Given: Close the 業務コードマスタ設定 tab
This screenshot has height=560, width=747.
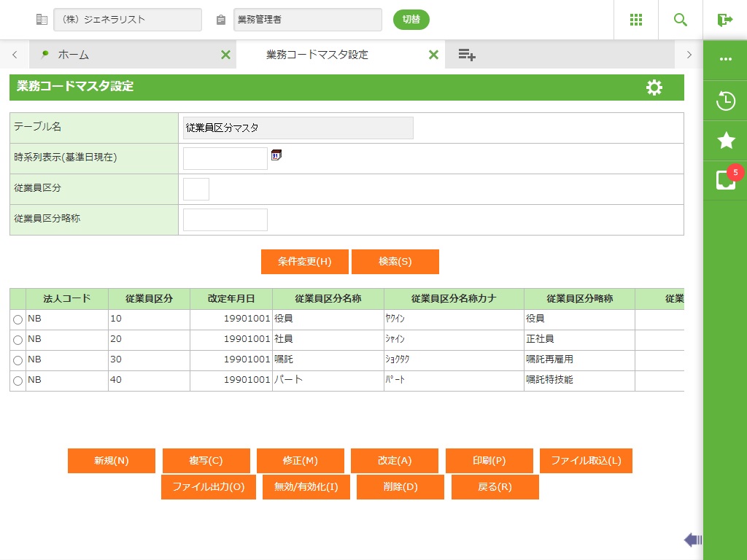Looking at the screenshot, I should (433, 55).
